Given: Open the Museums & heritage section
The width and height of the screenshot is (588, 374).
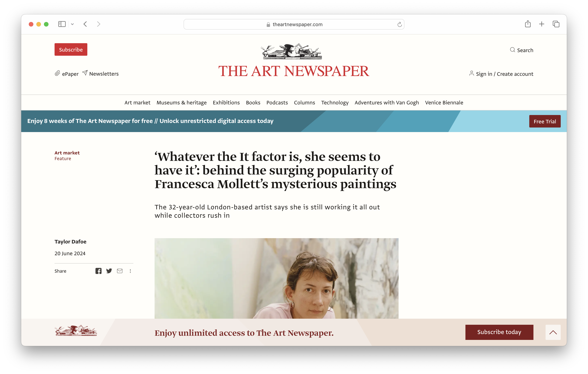Looking at the screenshot, I should (x=181, y=102).
